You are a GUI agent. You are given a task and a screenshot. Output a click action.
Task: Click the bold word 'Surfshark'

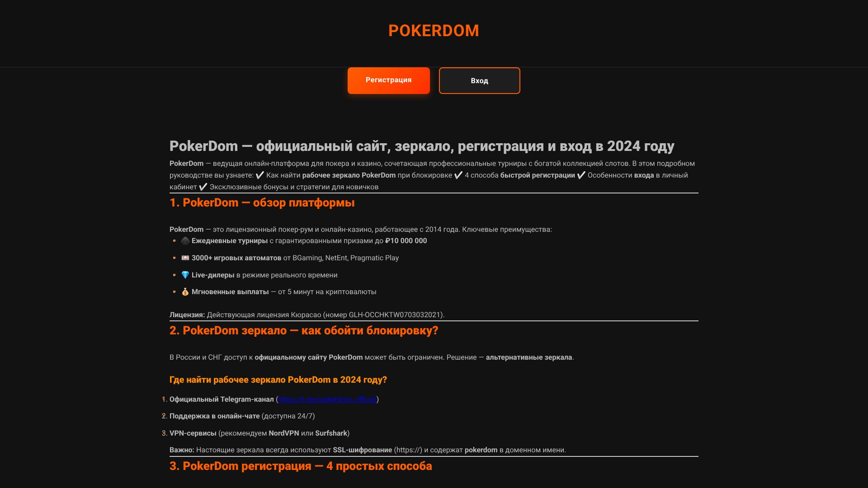coord(331,433)
